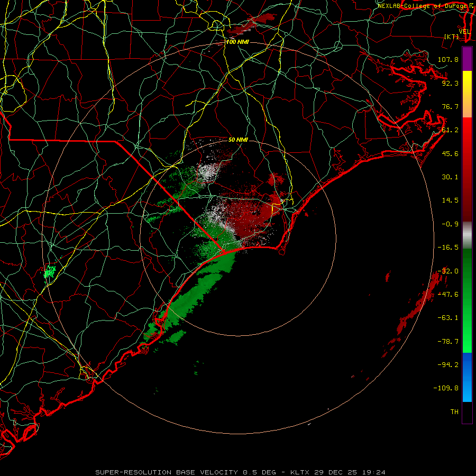Screen dimensions: 476x476
Task: Click the yellow-orange segment of the color bar
Action: point(467,94)
